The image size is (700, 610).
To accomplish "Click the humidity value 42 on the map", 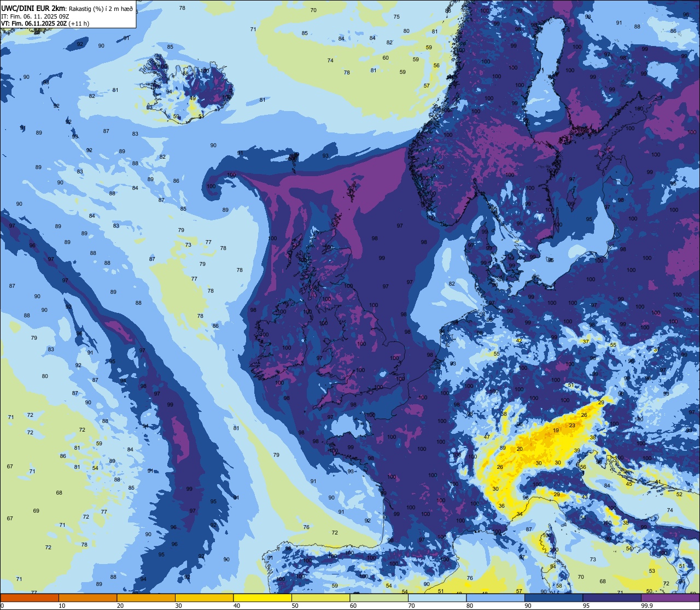I will [x=519, y=341].
